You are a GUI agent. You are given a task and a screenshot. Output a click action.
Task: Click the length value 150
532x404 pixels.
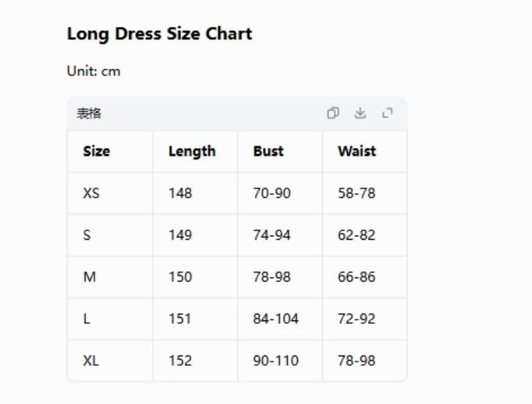point(180,277)
